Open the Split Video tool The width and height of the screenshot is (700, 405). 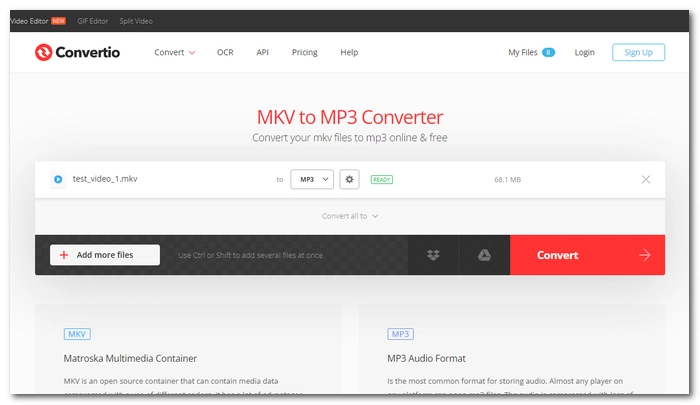click(x=136, y=21)
